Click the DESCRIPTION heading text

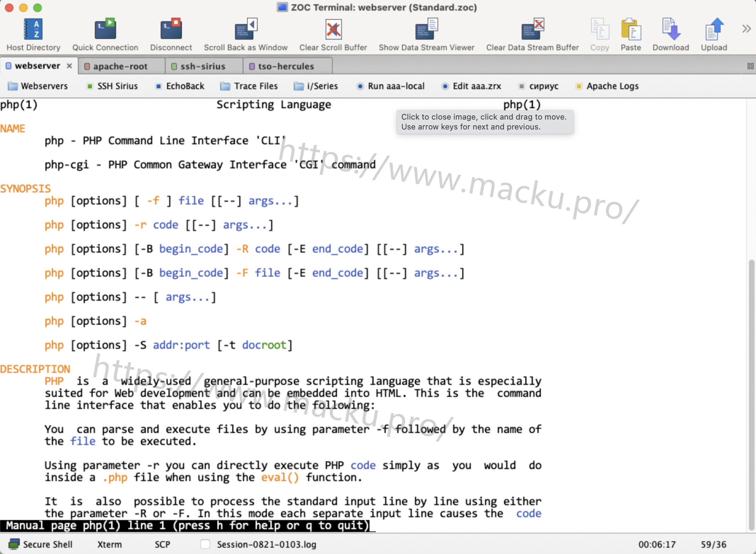point(35,369)
